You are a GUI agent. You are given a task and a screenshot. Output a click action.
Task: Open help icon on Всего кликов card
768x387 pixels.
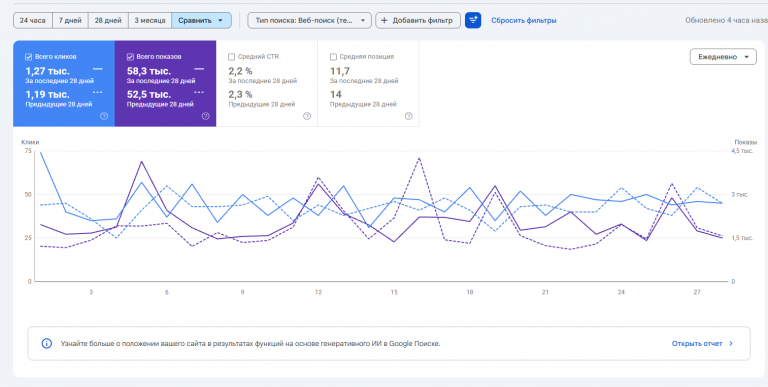tap(104, 116)
